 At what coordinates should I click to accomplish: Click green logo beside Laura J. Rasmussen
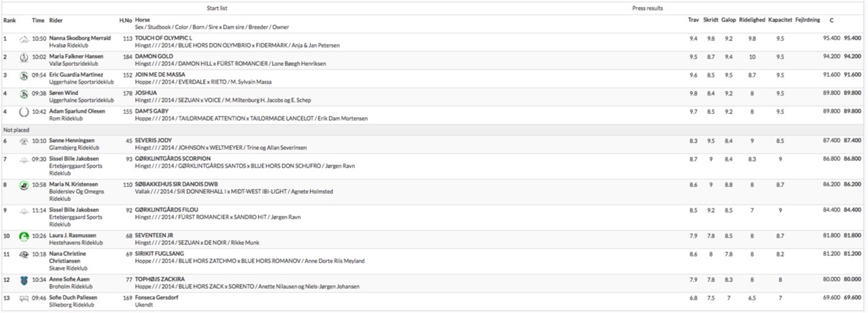[x=24, y=237]
